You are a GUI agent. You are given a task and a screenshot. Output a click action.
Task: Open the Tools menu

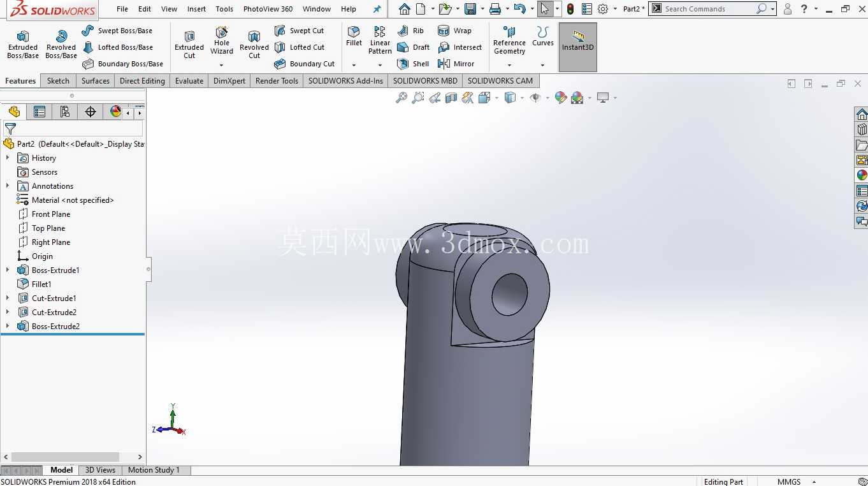pyautogui.click(x=224, y=9)
